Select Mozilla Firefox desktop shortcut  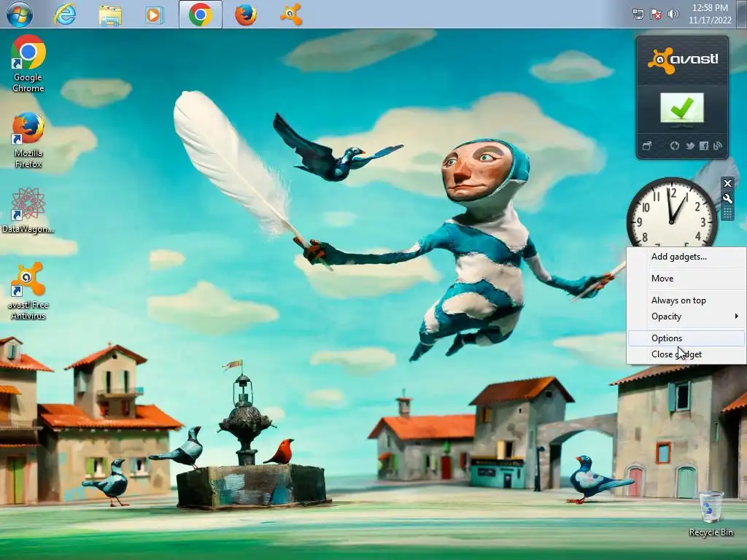coord(28,140)
